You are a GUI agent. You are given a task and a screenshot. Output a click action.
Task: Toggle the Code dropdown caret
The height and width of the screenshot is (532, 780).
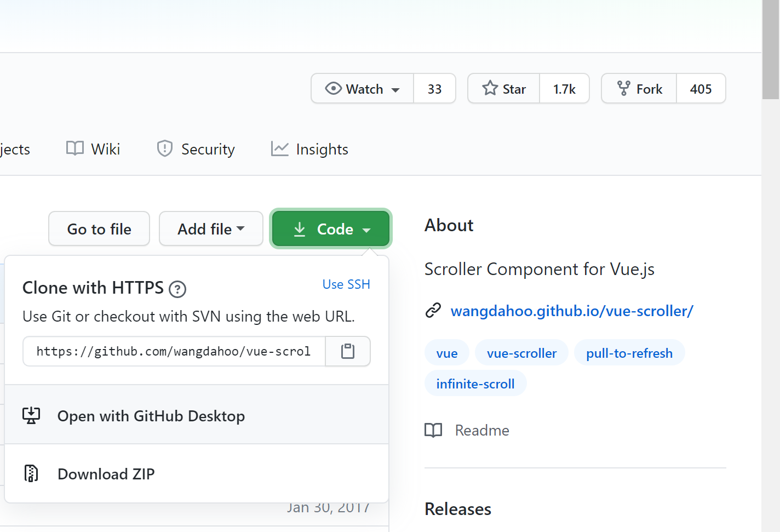tap(366, 230)
